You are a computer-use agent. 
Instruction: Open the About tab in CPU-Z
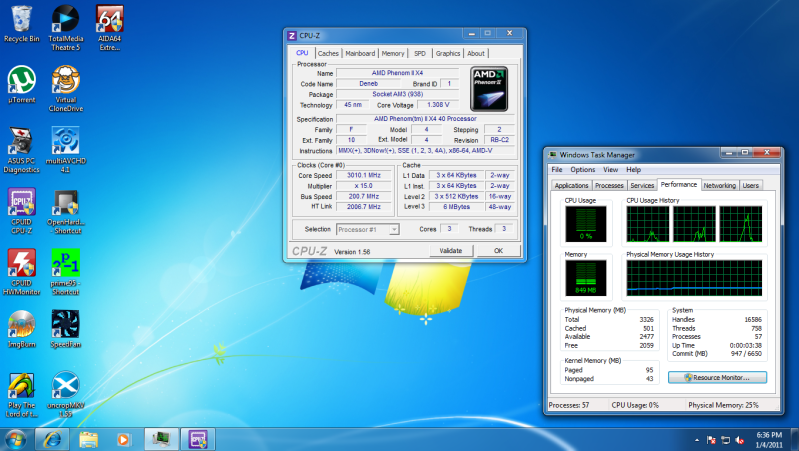476,54
